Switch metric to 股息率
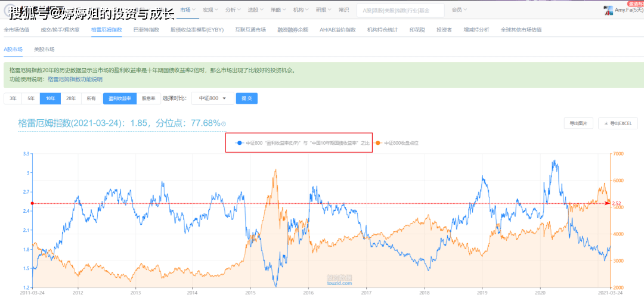Viewport: 644px width, 301px height. 148,98
